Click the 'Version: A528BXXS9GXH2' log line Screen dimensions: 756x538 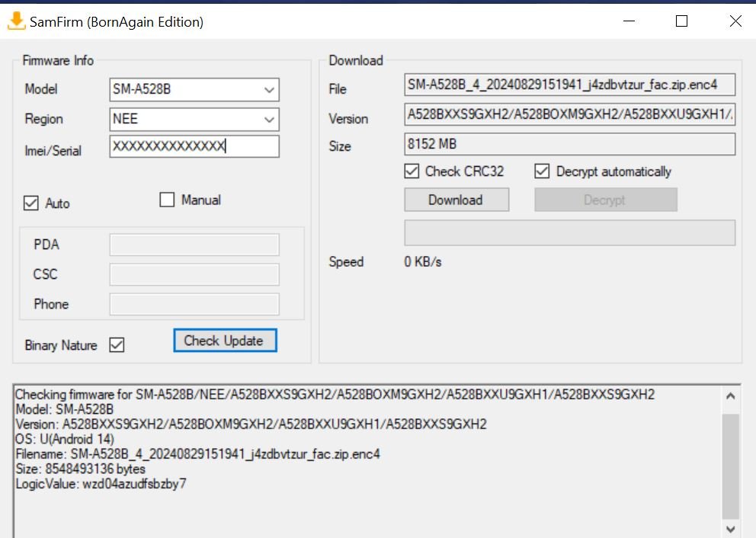tap(251, 424)
